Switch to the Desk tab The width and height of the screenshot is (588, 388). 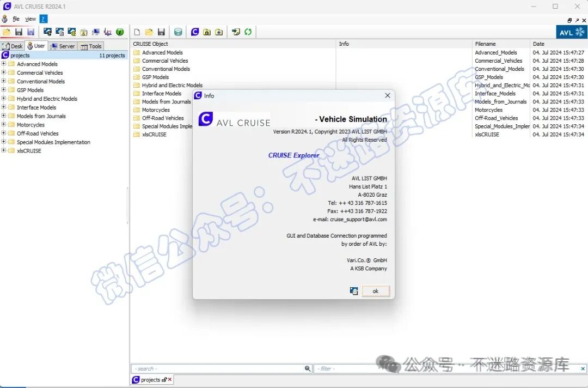13,46
